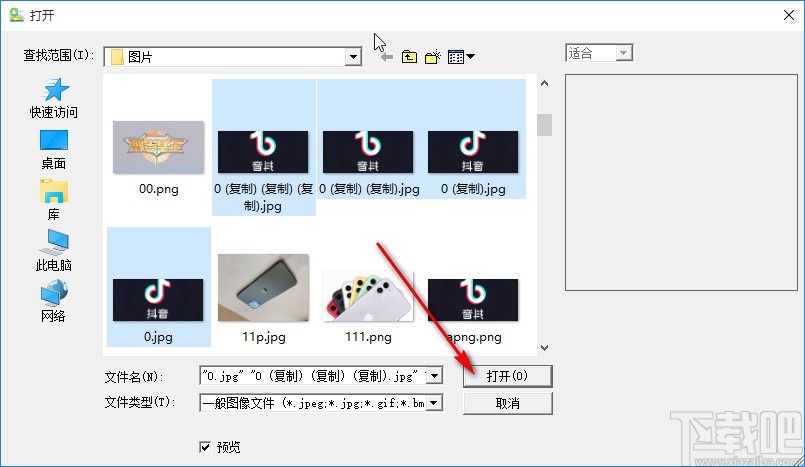
Task: Select 0 (复制) (复制) (复制).jpg thumbnail
Action: click(263, 152)
